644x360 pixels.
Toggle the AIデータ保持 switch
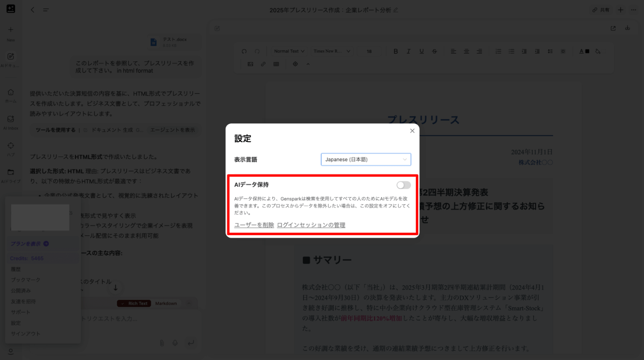[x=403, y=185]
